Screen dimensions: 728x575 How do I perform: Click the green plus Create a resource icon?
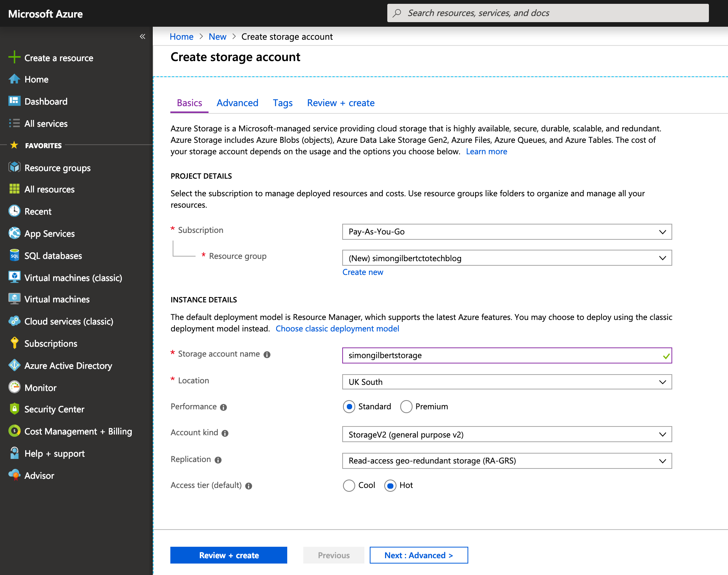(x=14, y=57)
